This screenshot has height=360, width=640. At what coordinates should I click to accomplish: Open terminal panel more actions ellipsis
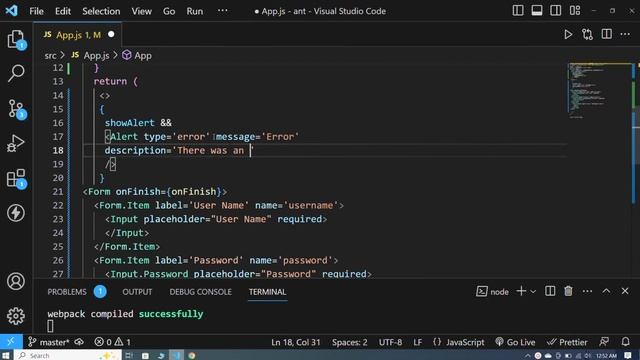pos(587,291)
